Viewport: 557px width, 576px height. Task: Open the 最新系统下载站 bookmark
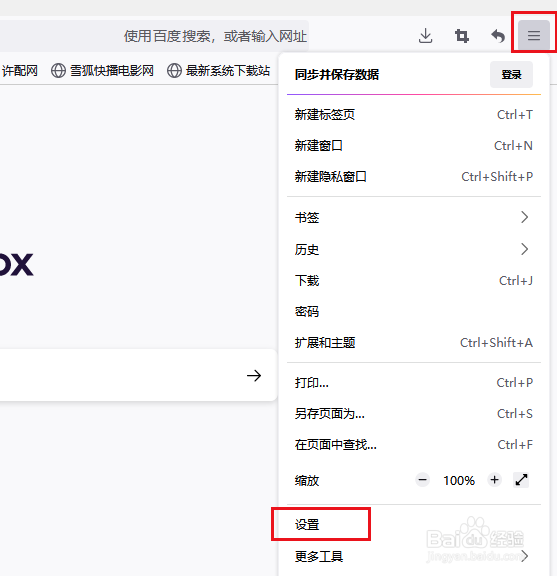(x=218, y=71)
